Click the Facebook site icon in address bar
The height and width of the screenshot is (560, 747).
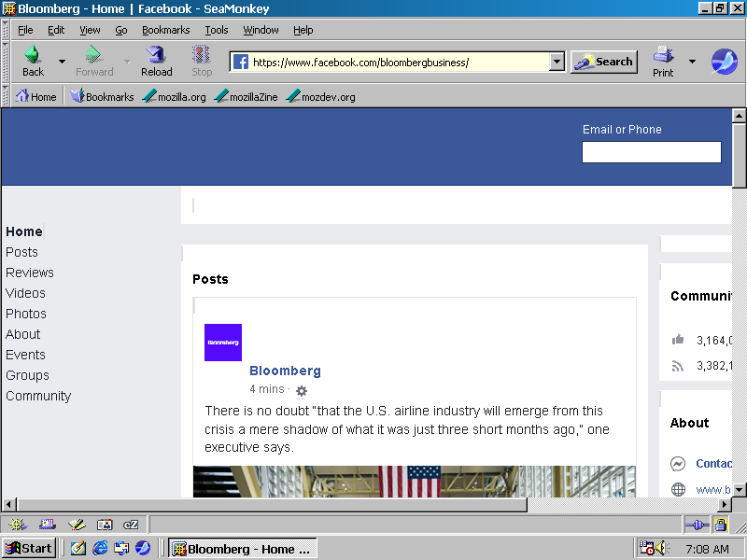[241, 62]
